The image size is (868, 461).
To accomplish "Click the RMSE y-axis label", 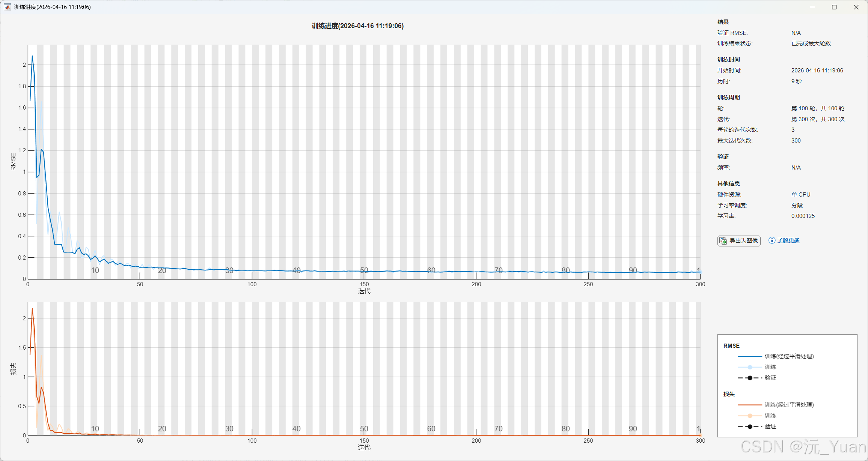I will (14, 162).
